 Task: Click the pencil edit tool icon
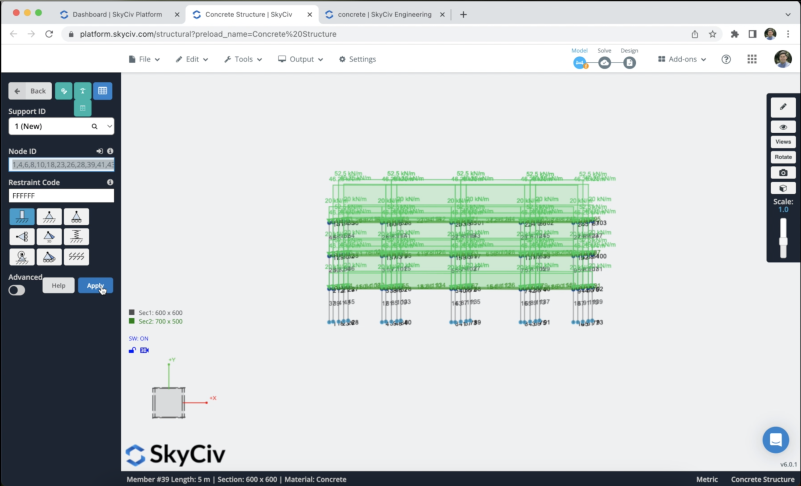tap(783, 107)
